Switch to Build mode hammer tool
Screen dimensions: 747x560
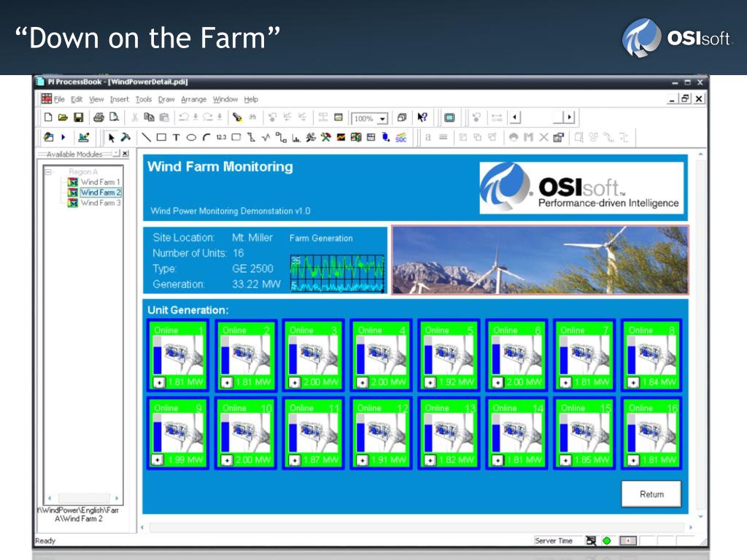click(125, 138)
